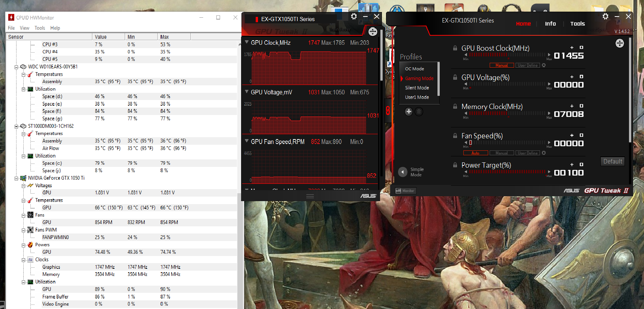Click plus icon above GPU Boost Clock value

(572, 47)
